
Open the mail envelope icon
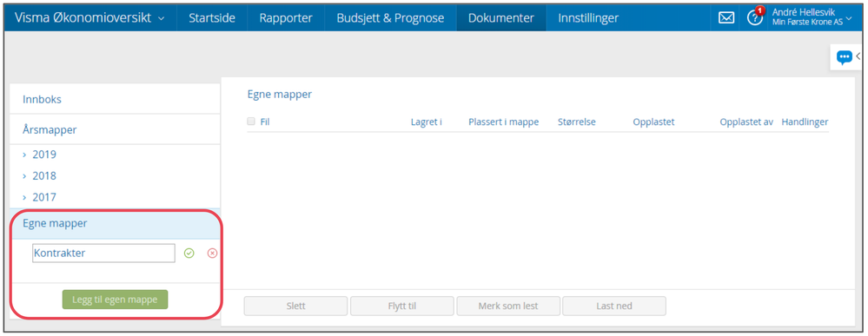(x=726, y=17)
